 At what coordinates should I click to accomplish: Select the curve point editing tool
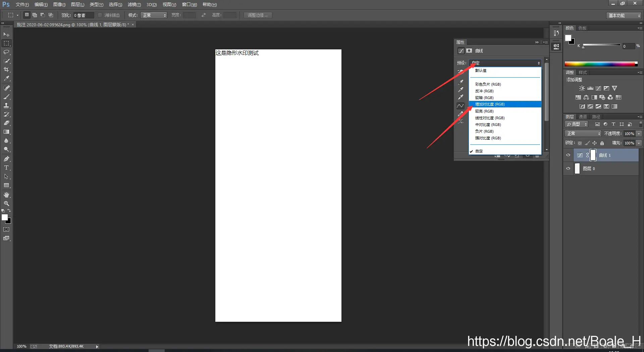[461, 106]
